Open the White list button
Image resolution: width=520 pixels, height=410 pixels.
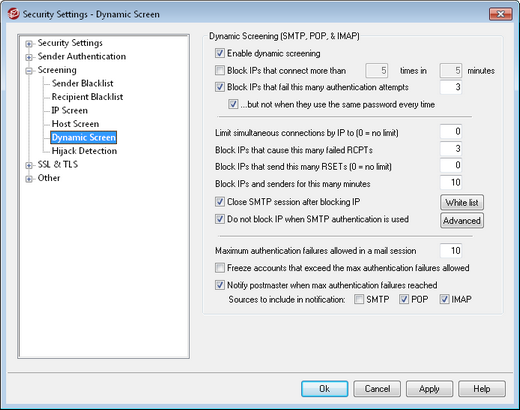coord(462,203)
